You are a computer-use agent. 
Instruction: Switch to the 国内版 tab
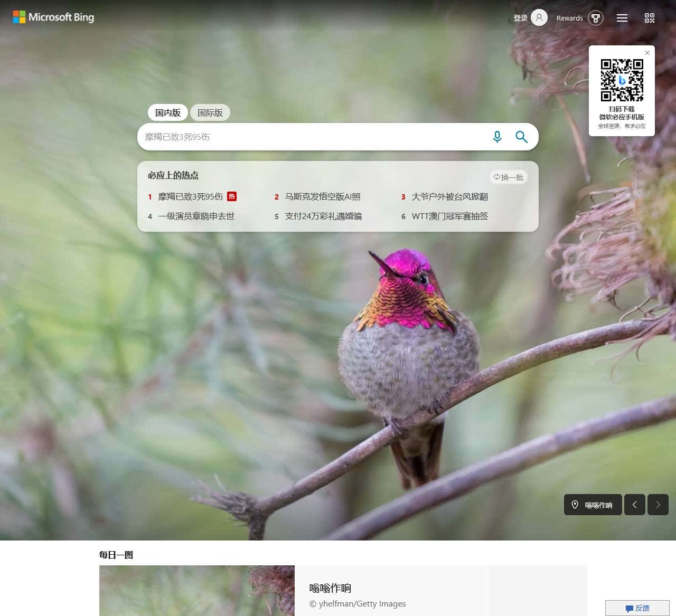point(168,112)
